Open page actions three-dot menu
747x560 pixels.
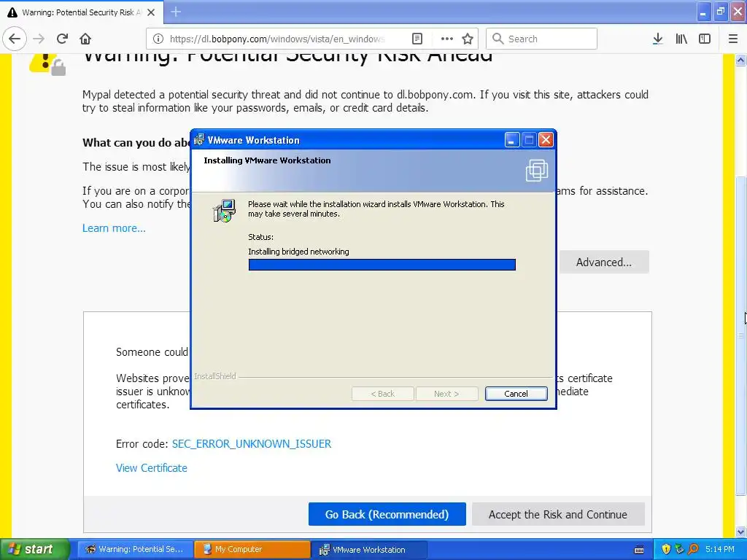447,39
